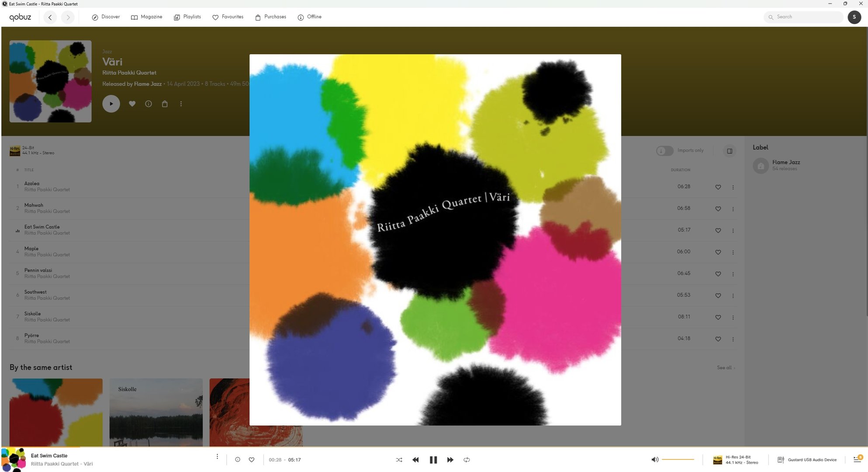This screenshot has width=868, height=472.
Task: Open the Magazine section
Action: pyautogui.click(x=146, y=17)
